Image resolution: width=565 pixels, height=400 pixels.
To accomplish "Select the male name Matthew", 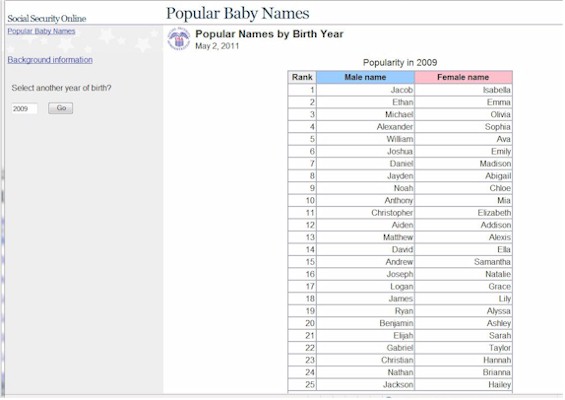I will [x=398, y=237].
